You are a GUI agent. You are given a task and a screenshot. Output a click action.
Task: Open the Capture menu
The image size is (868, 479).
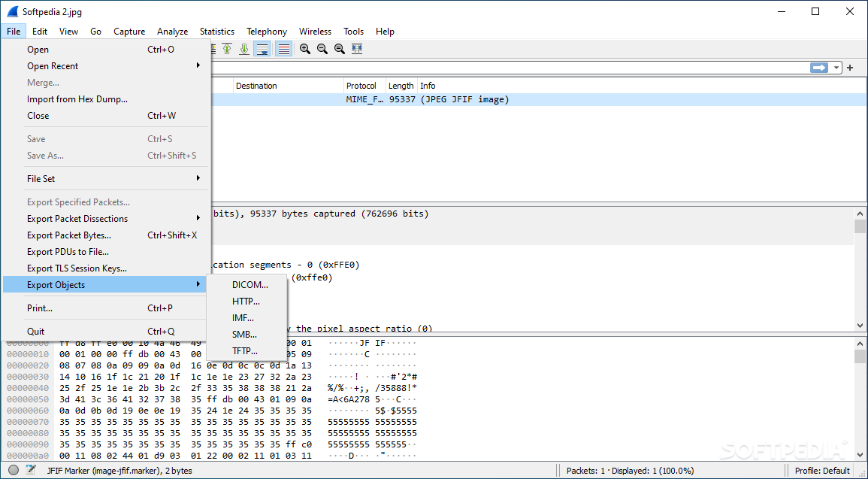(x=129, y=32)
